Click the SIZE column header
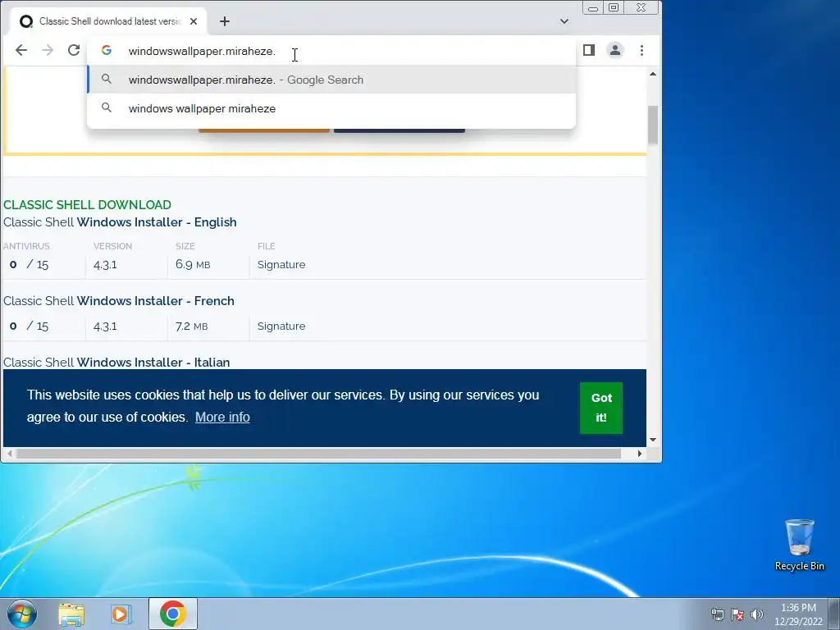This screenshot has height=630, width=840. click(185, 246)
